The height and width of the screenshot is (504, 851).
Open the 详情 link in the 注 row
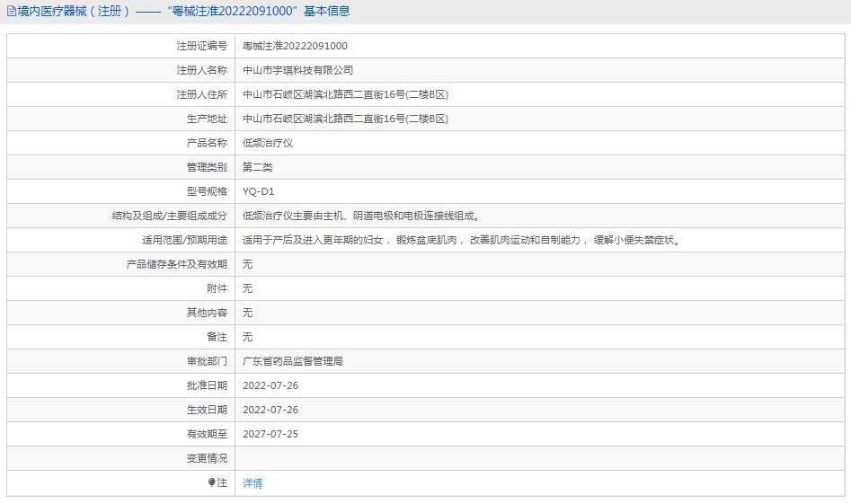253,482
